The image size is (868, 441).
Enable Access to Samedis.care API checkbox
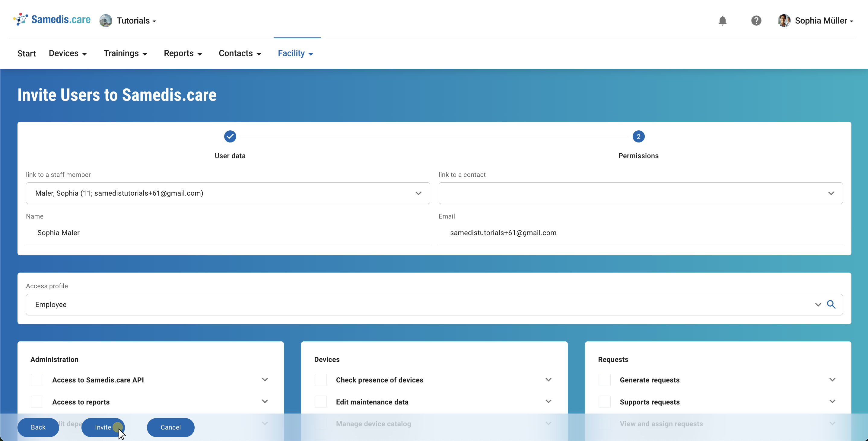coord(37,380)
